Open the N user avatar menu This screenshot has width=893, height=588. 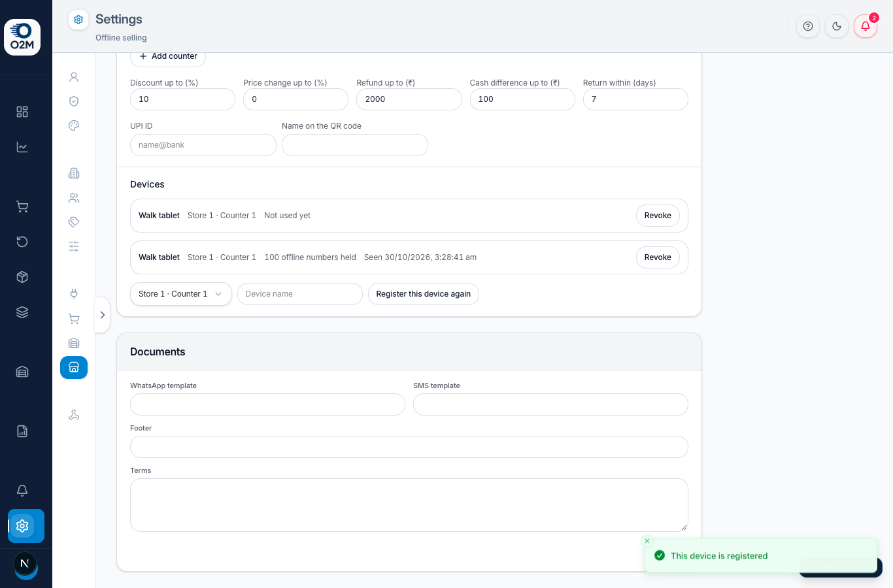(25, 563)
